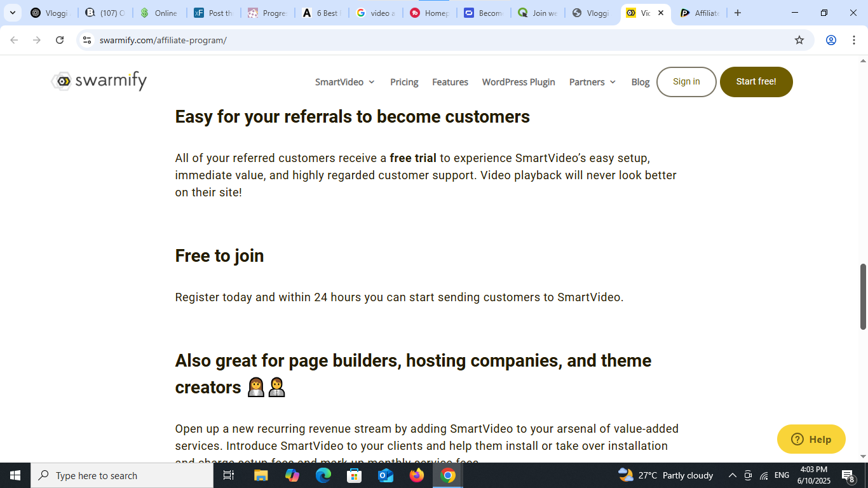
Task: Switch to the first Vloggi tab
Action: 50,13
